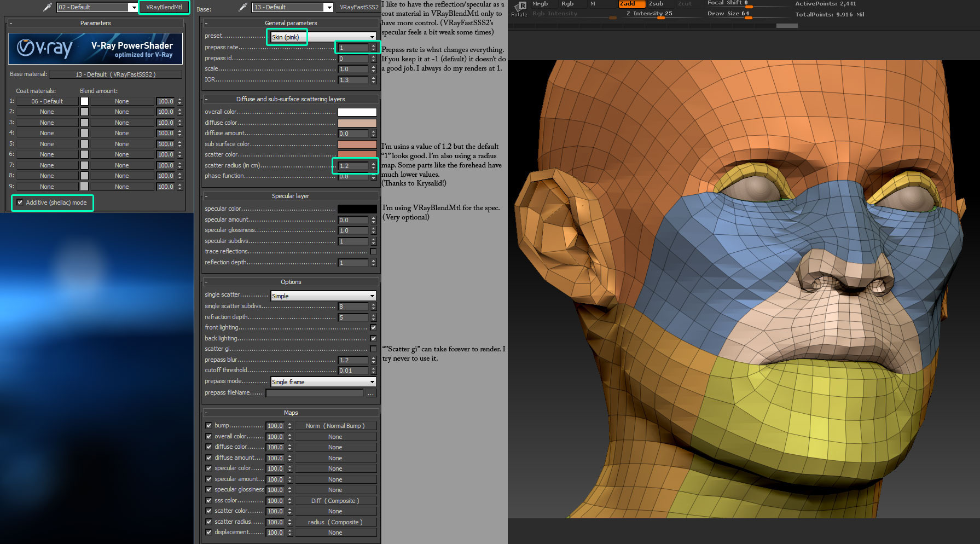The height and width of the screenshot is (544, 980).
Task: Toggle the front lighting checkbox
Action: [373, 328]
